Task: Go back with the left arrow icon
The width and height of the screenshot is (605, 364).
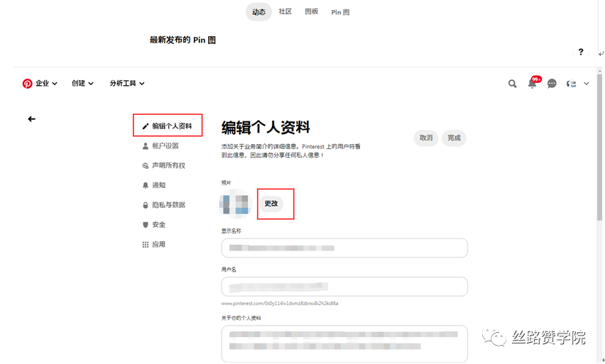Action: [32, 119]
